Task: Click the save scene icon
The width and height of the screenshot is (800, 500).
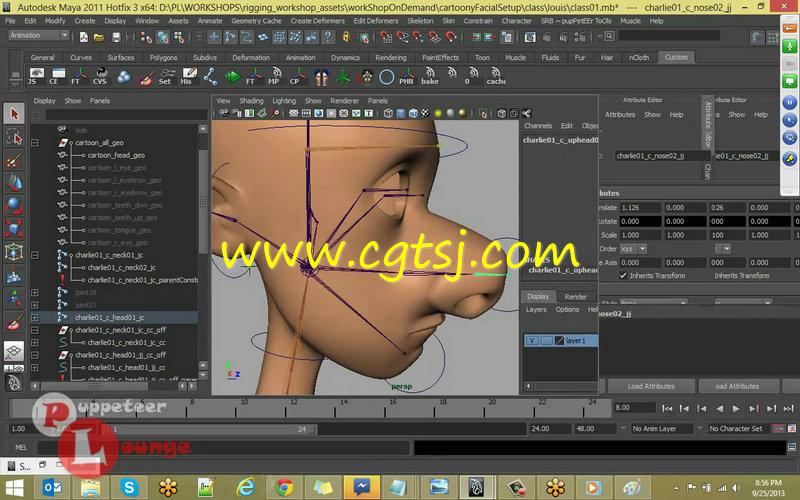Action: point(116,37)
